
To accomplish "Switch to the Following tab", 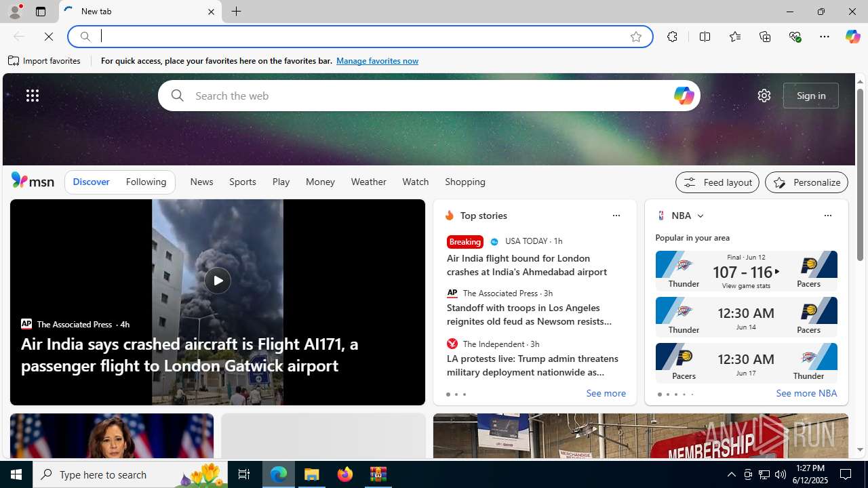I will click(146, 182).
